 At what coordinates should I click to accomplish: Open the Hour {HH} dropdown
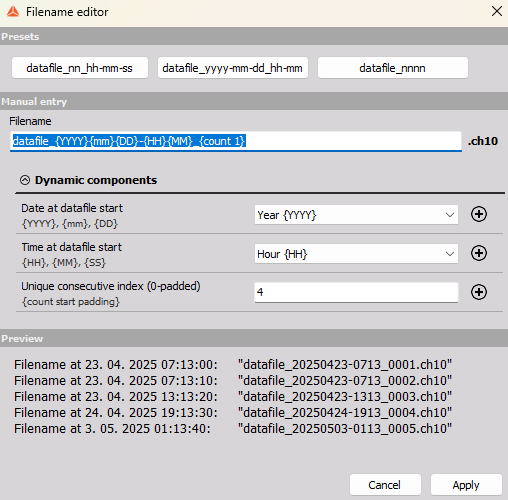tap(356, 254)
